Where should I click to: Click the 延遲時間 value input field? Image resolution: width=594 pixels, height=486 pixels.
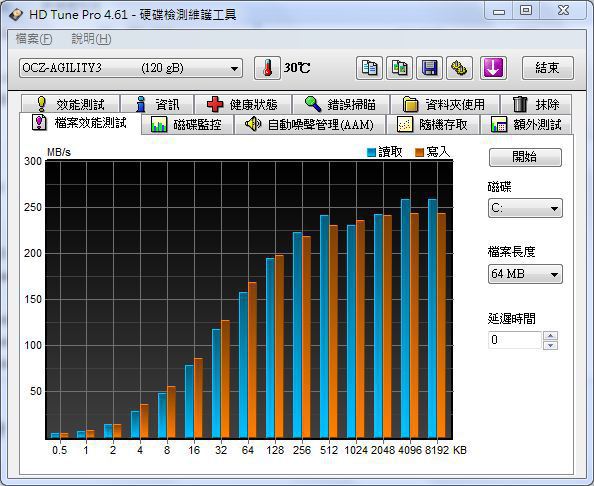(x=515, y=340)
